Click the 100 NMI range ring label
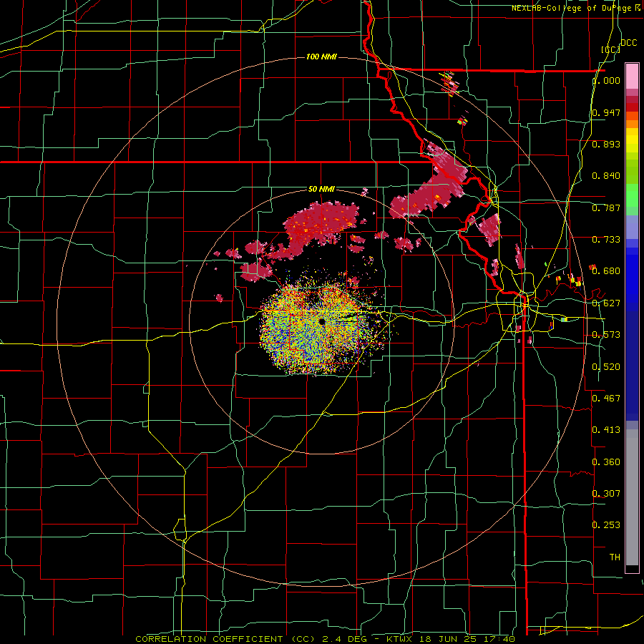This screenshot has height=644, width=644. click(x=321, y=57)
